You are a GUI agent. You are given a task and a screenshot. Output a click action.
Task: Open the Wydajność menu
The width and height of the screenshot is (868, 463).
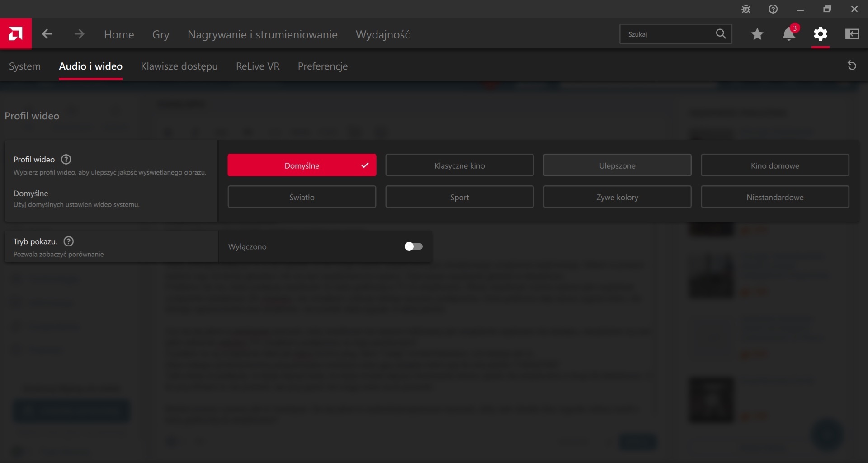tap(382, 34)
